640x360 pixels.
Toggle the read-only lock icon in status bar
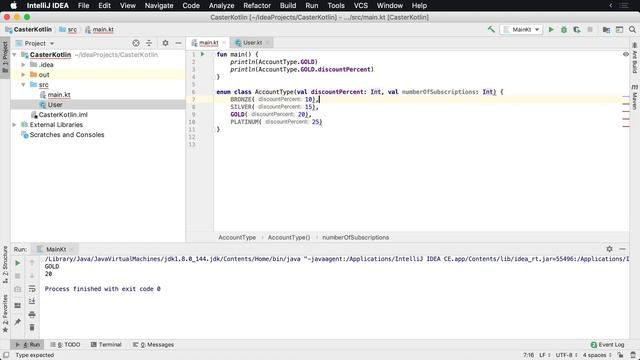click(620, 355)
